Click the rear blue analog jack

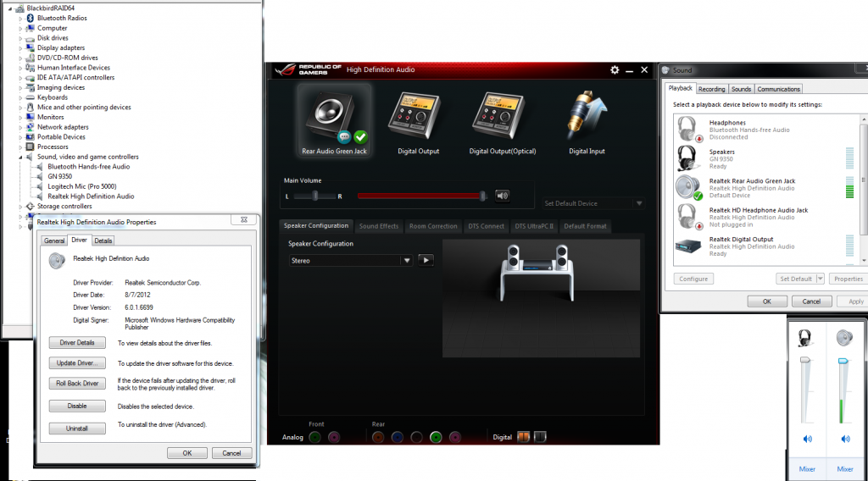point(397,437)
